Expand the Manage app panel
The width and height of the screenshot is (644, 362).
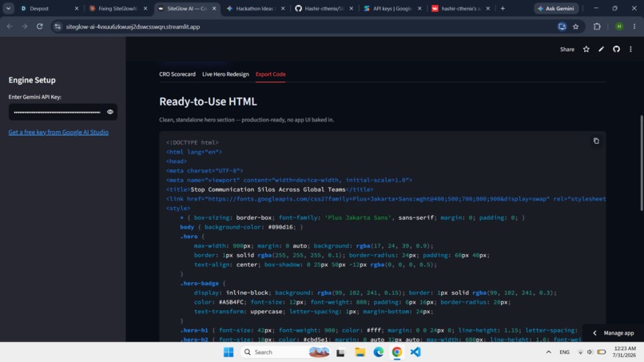tap(614, 332)
